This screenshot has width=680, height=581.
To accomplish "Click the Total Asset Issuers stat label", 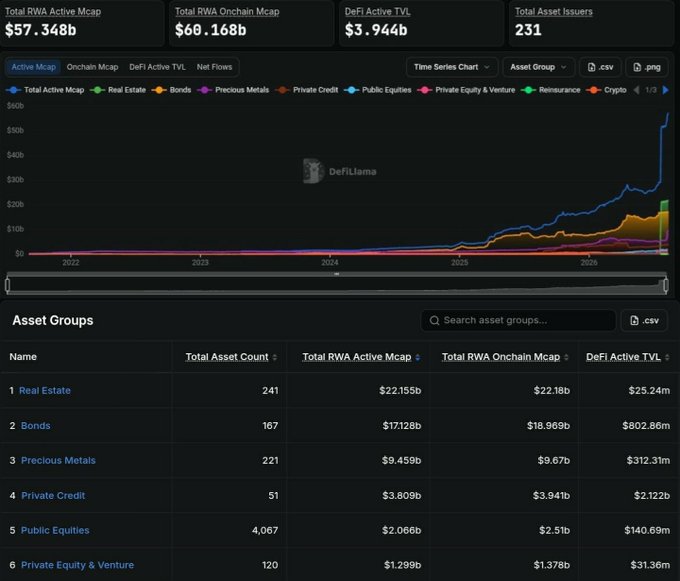I will 554,12.
